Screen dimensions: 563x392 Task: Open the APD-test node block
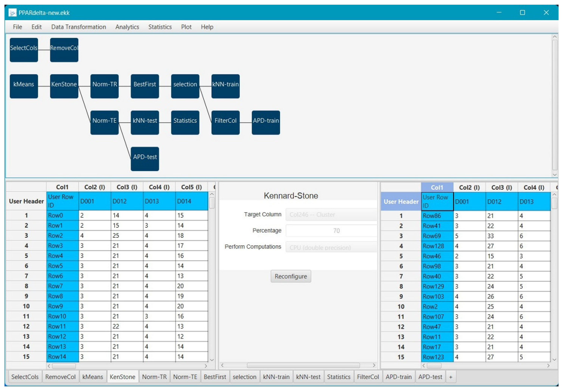pos(145,159)
